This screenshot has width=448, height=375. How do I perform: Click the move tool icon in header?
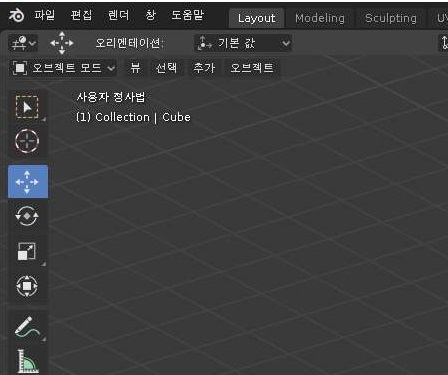(x=62, y=43)
